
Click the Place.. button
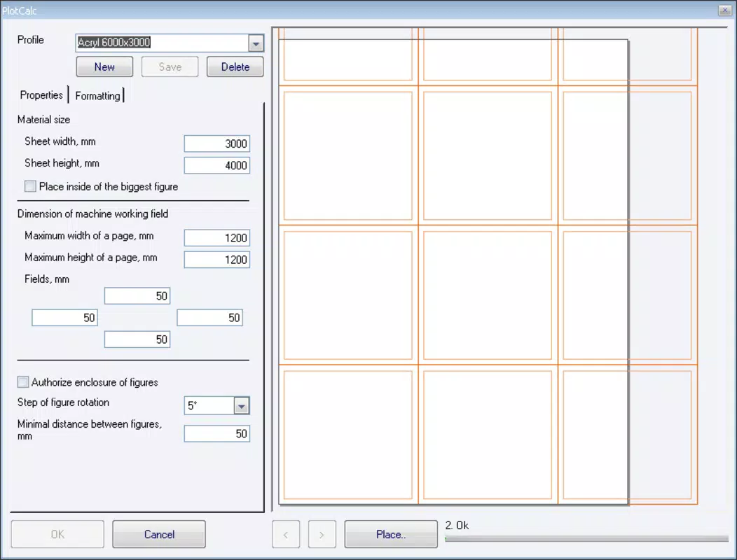(x=391, y=534)
